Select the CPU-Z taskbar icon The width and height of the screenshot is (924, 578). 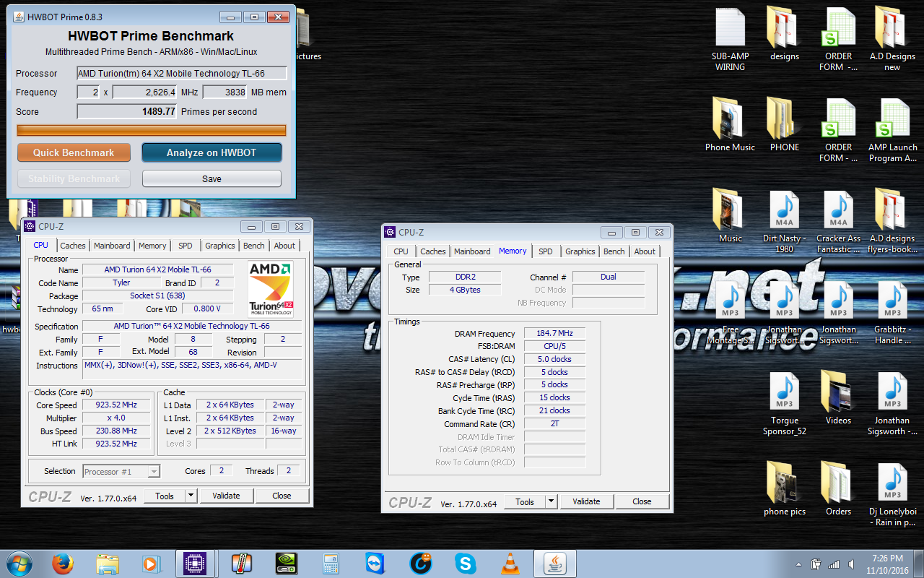tap(196, 564)
